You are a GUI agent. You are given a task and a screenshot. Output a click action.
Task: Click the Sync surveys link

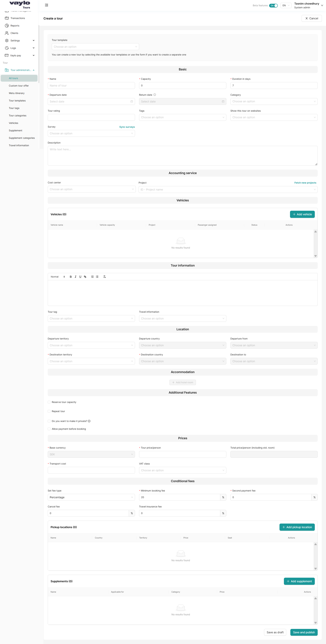click(x=127, y=127)
